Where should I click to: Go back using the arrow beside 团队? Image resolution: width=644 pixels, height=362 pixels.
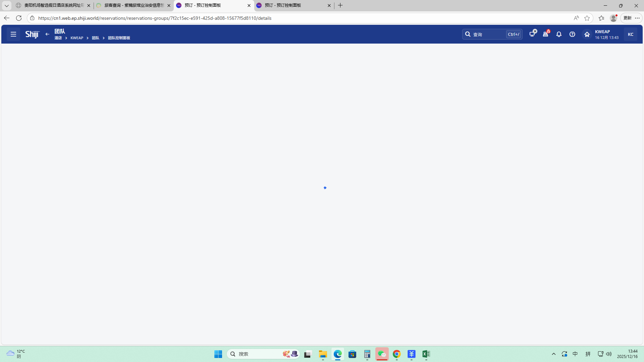pyautogui.click(x=47, y=34)
